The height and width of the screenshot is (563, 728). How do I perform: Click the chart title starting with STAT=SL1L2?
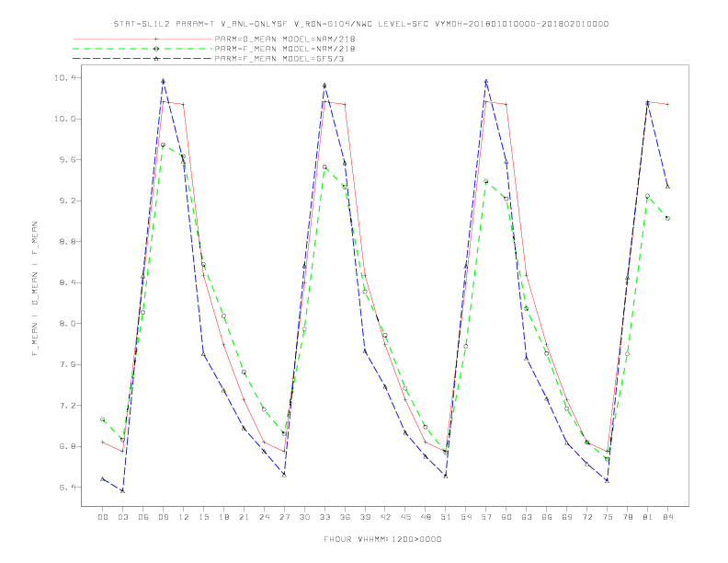point(360,24)
